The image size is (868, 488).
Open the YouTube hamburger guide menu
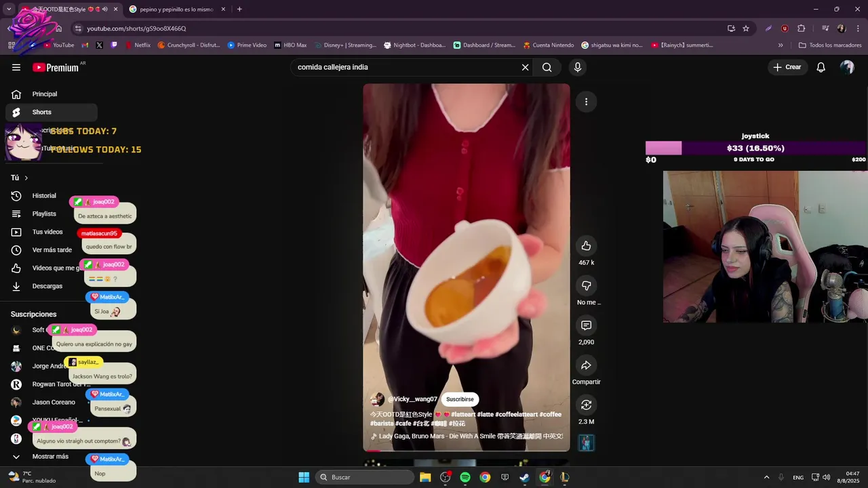[16, 67]
